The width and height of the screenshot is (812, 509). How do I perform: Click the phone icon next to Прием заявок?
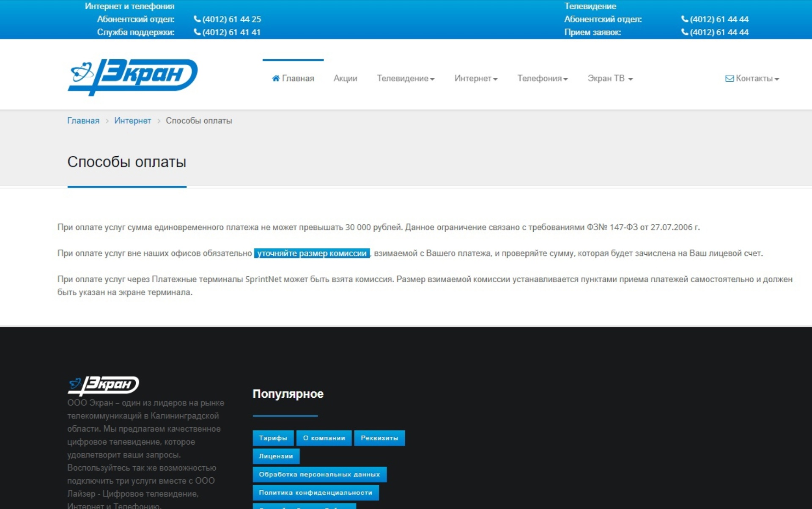click(685, 32)
